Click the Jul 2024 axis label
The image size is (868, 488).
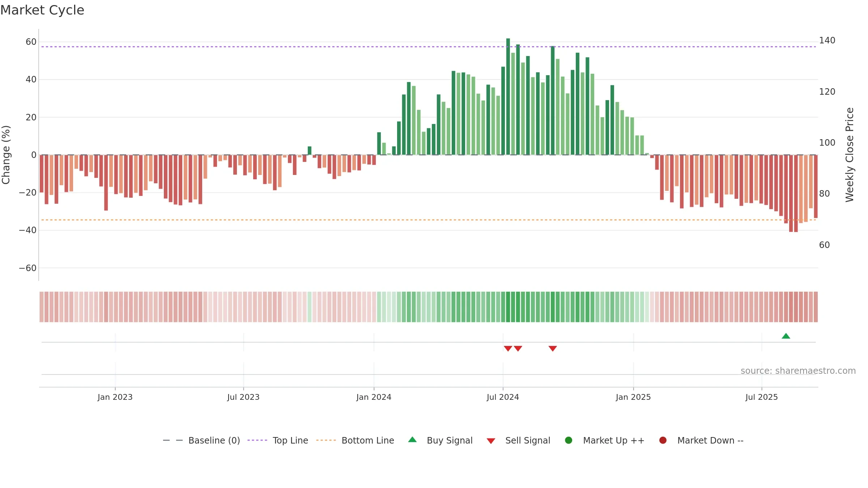point(503,397)
